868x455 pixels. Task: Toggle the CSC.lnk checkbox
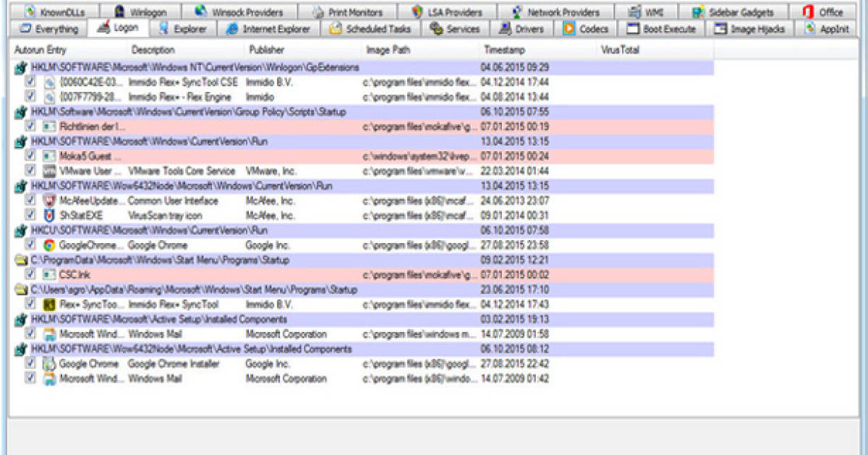(x=30, y=275)
